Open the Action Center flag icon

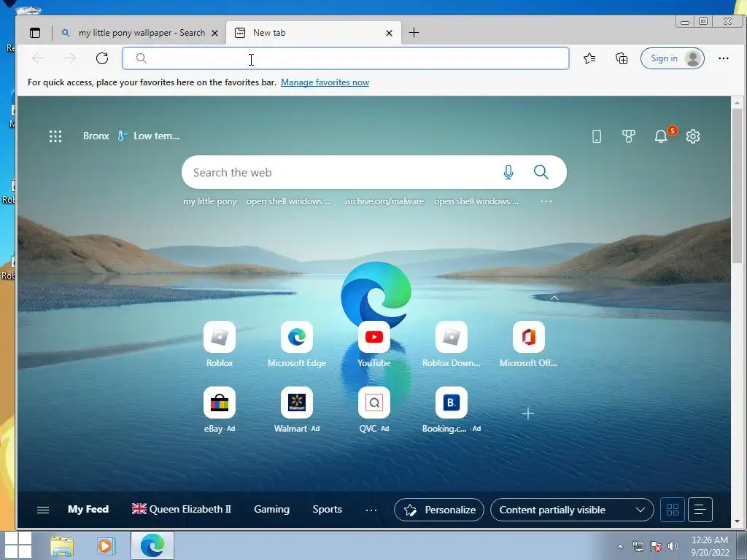655,546
